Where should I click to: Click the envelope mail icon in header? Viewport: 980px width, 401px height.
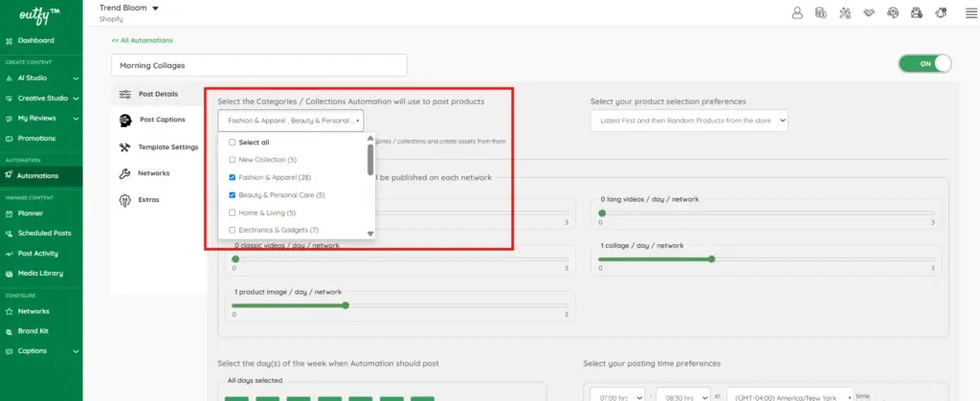point(917,12)
